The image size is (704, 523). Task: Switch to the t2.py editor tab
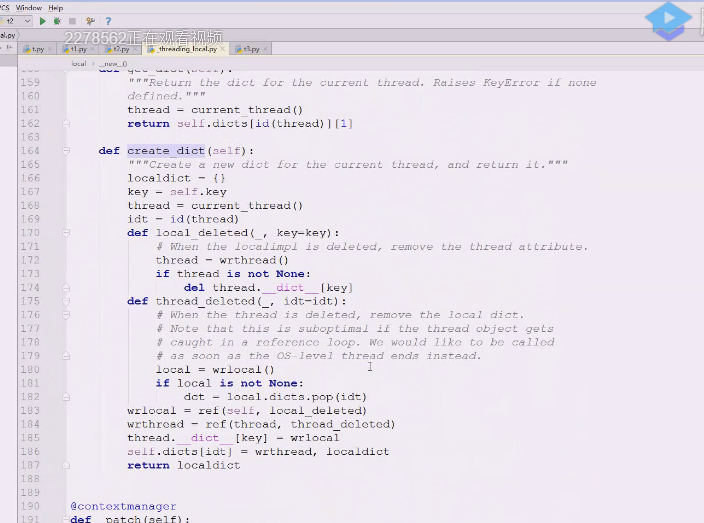(x=121, y=49)
